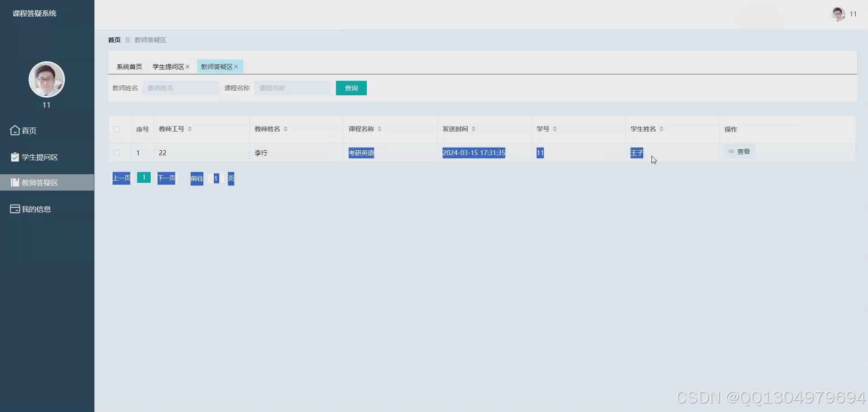This screenshot has width=868, height=412.
Task: Click the book icon beside 教师答疑区
Action: tap(15, 182)
